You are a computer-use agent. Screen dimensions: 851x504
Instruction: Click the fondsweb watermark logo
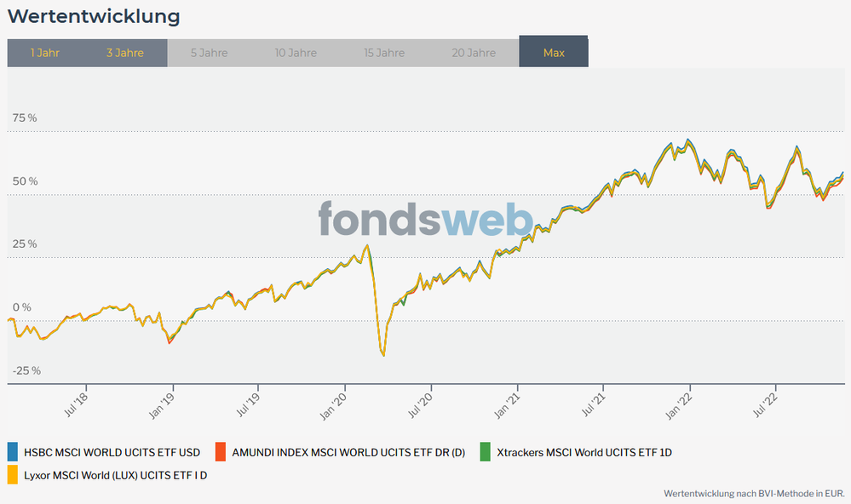coord(426,219)
